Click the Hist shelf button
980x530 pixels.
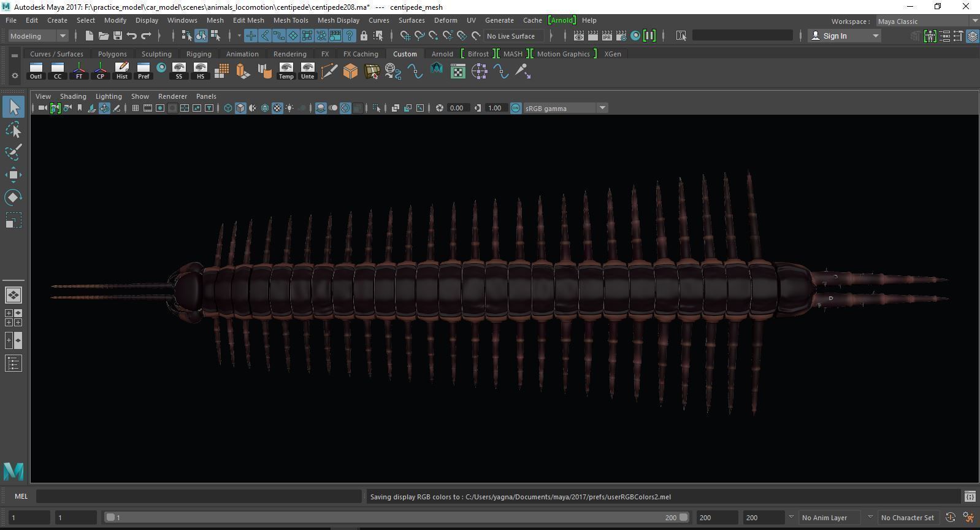[122, 71]
